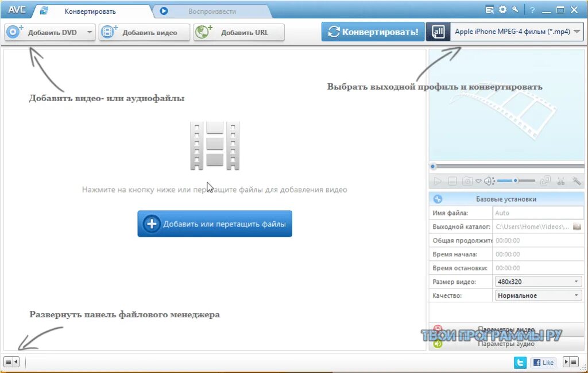The height and width of the screenshot is (373, 588).
Task: Mute audio with the speaker icon
Action: [x=489, y=181]
